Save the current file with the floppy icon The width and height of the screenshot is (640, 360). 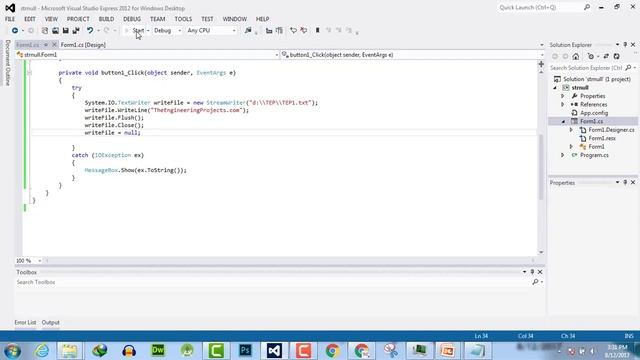click(x=65, y=31)
